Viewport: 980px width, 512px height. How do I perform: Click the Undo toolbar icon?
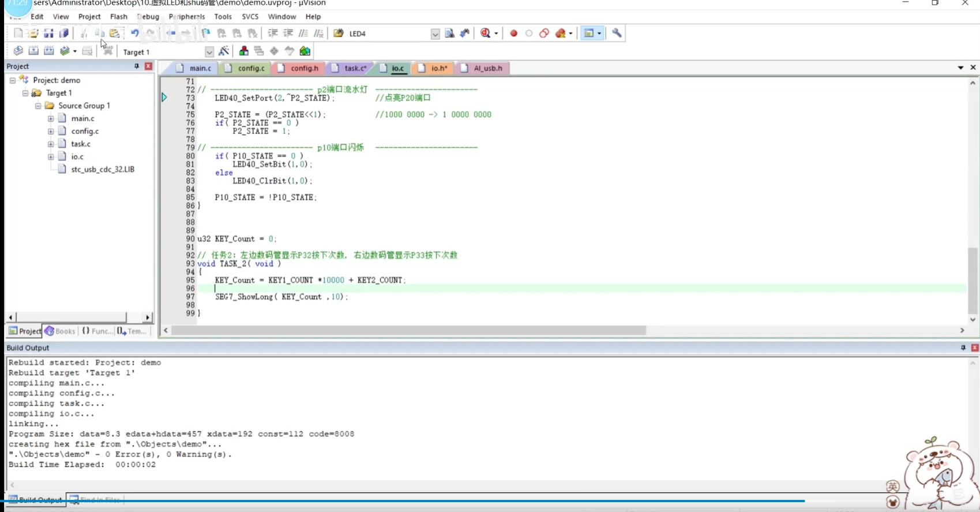pyautogui.click(x=134, y=33)
